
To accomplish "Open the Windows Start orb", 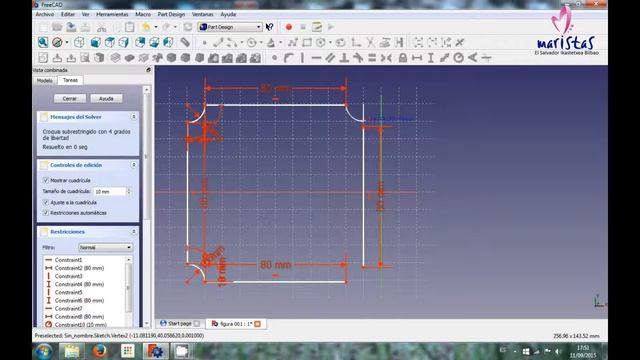I will tap(44, 351).
